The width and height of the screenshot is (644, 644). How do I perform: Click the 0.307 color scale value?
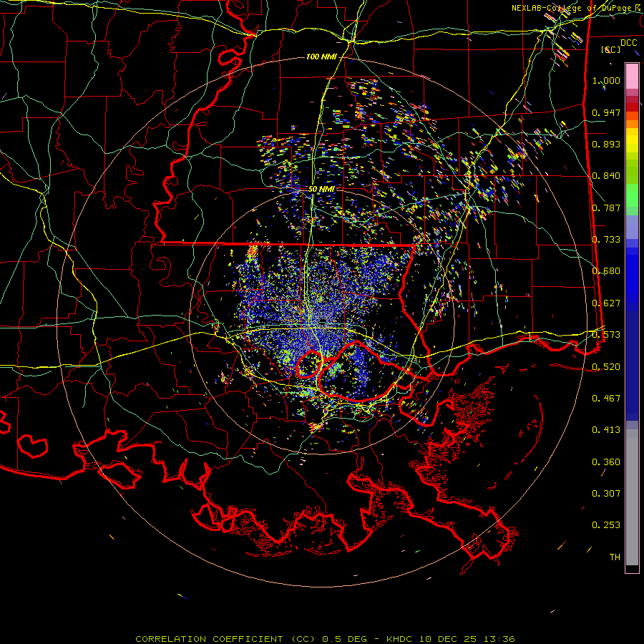(x=606, y=494)
